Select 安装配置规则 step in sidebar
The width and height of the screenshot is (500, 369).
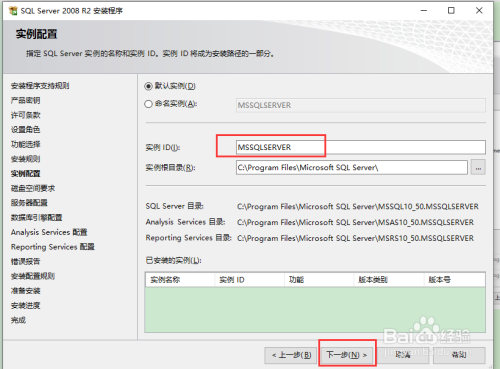coord(33,276)
